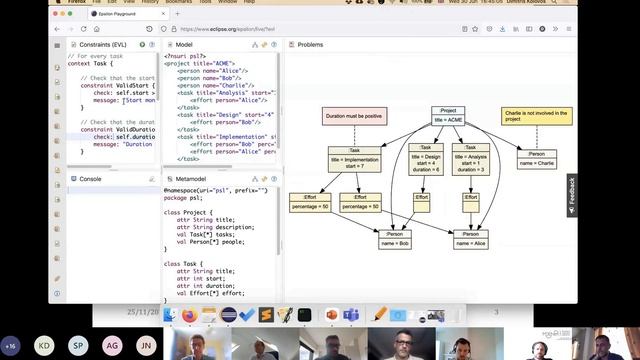The image size is (640, 360).
Task: Click the Project node titled ACME
Action: 448,116
